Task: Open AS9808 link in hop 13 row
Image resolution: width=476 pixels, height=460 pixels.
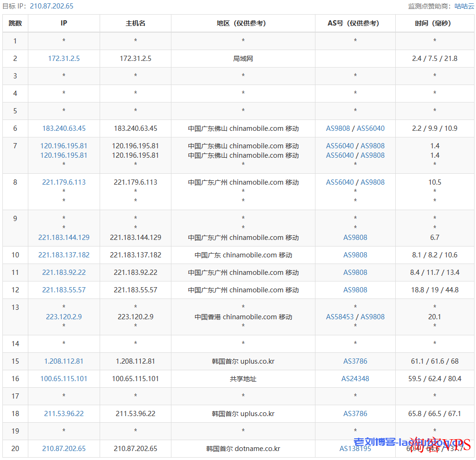Action: tap(373, 317)
